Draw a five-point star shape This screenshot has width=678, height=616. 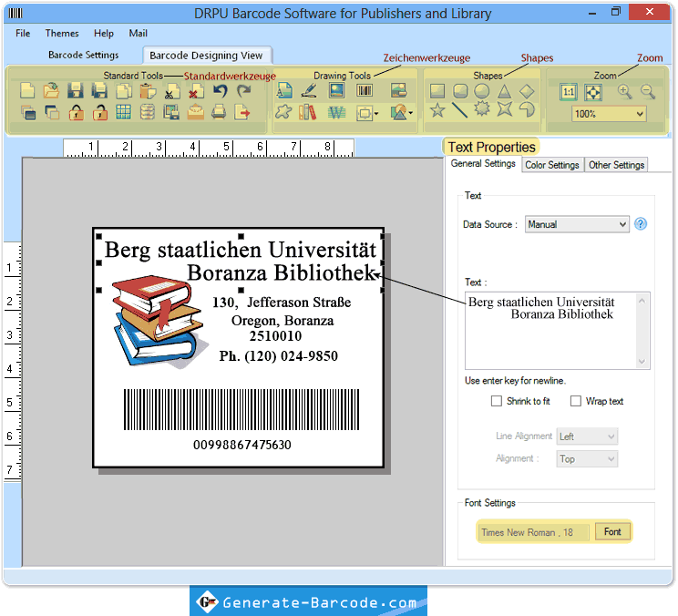[437, 110]
